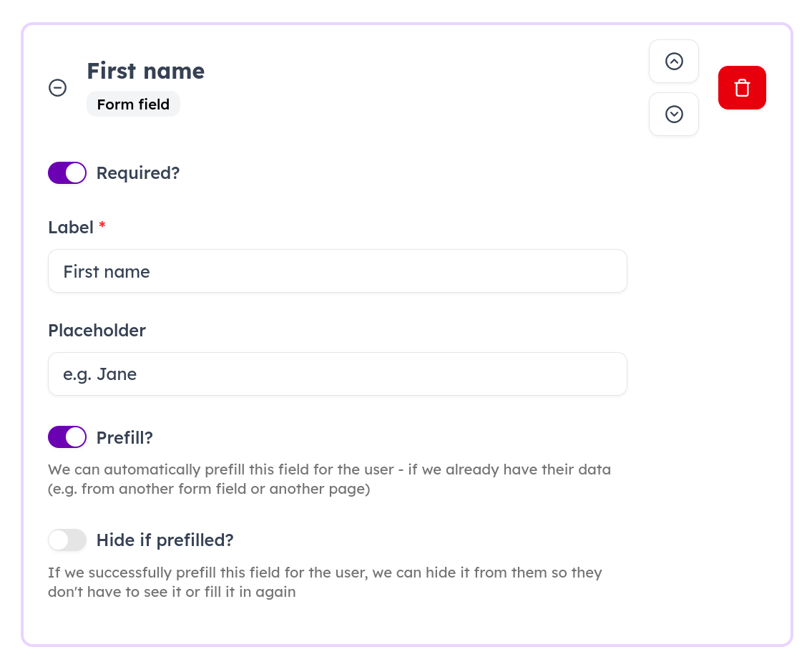The width and height of the screenshot is (812, 662).
Task: Select the Form field badge
Action: click(x=133, y=104)
